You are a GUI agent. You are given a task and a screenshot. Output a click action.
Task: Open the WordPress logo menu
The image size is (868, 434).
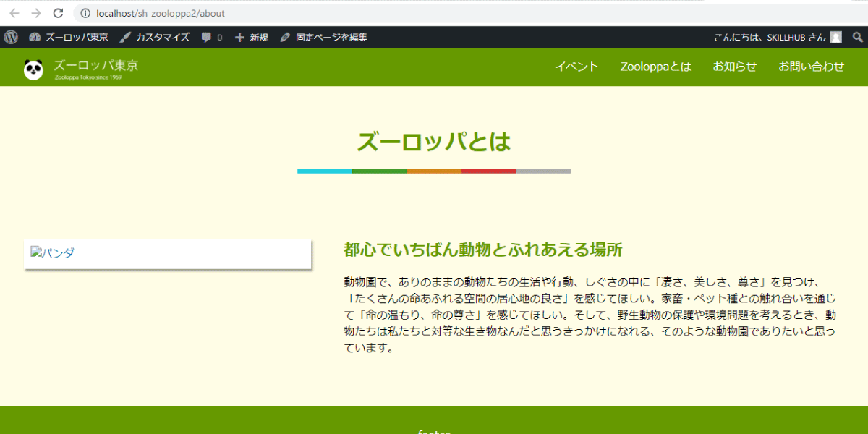click(x=11, y=37)
